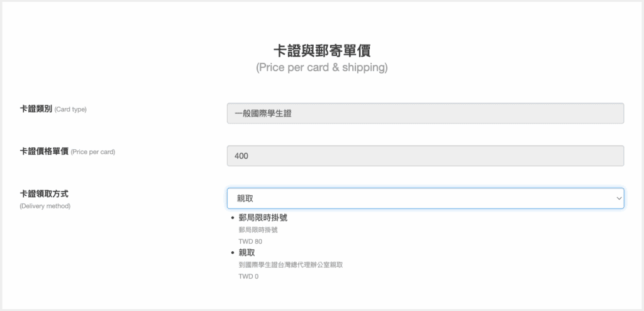644x311 pixels.
Task: Click the 到國際學生證台灣總代理辦公室親取 description
Action: (x=291, y=264)
